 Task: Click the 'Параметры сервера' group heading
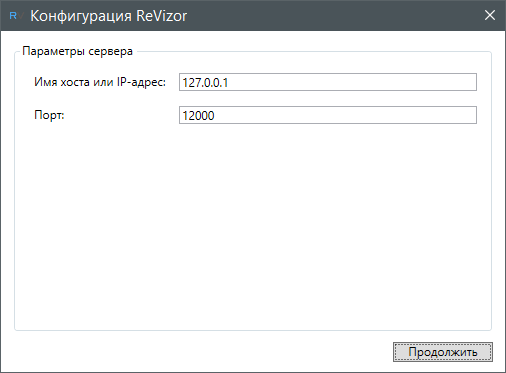77,51
